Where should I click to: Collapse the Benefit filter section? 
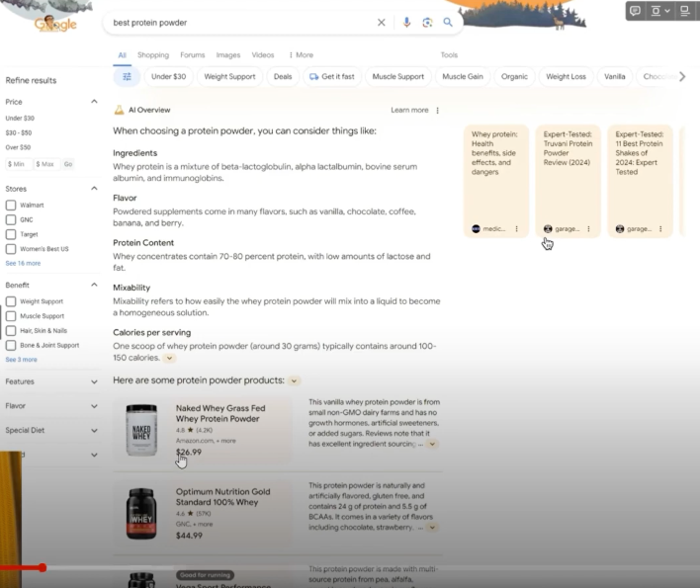pyautogui.click(x=94, y=285)
